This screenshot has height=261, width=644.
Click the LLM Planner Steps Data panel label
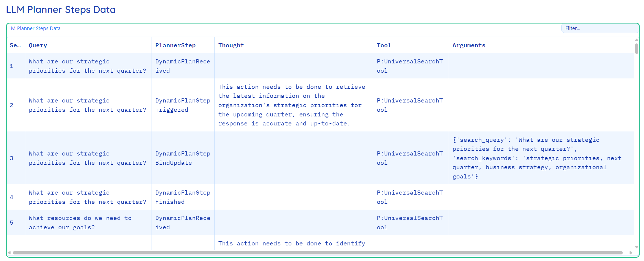pos(34,28)
